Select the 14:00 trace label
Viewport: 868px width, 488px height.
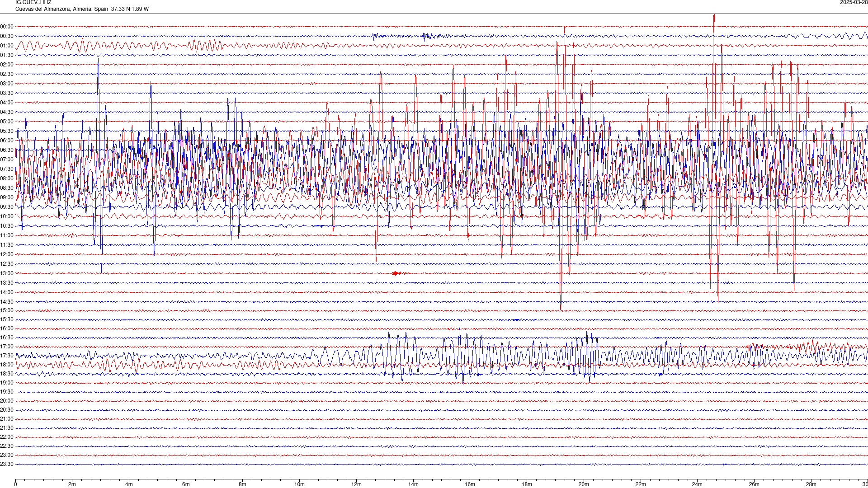(7, 292)
